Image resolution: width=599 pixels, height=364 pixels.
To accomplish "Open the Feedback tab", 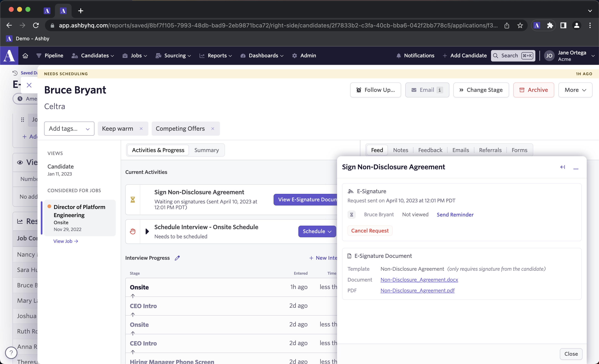I will click(x=430, y=150).
